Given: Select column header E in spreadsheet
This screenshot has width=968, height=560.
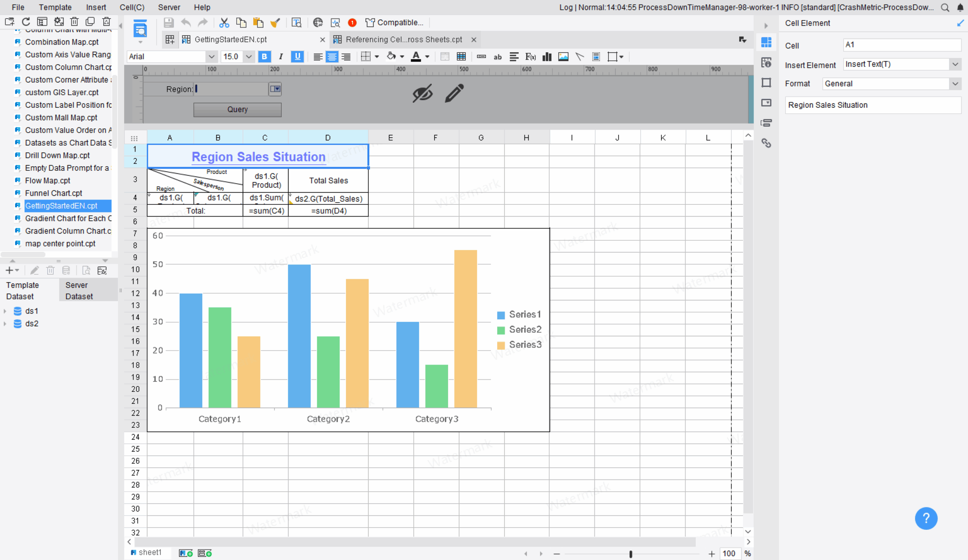Looking at the screenshot, I should [391, 138].
